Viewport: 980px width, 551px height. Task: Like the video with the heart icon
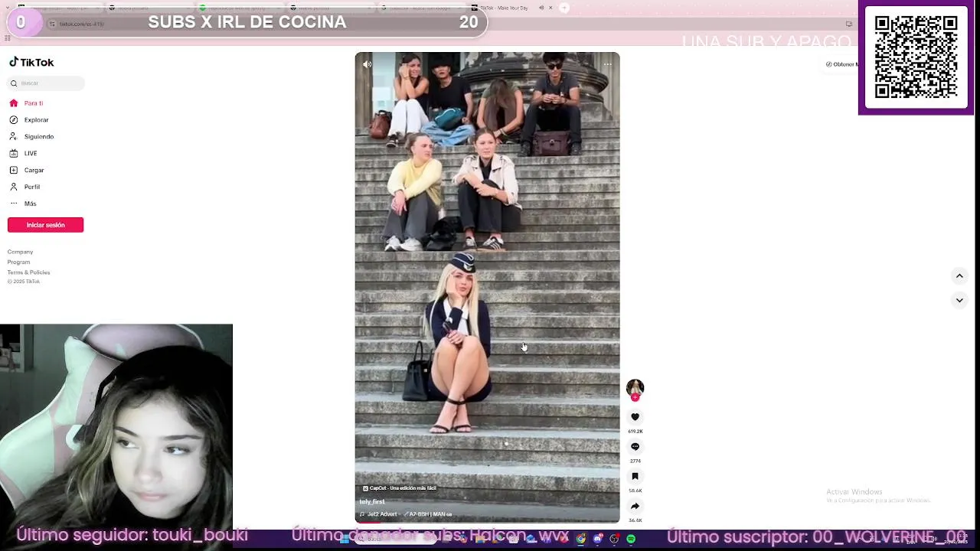click(635, 417)
